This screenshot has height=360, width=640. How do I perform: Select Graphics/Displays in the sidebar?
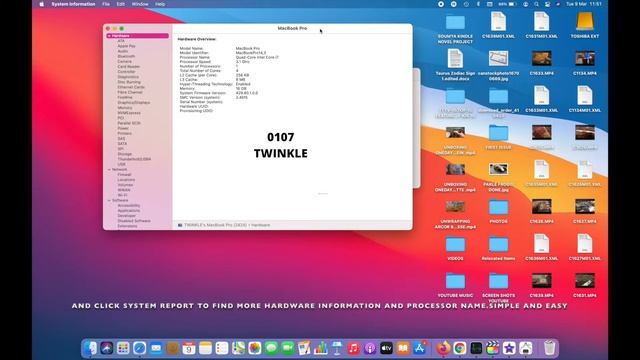point(133,102)
